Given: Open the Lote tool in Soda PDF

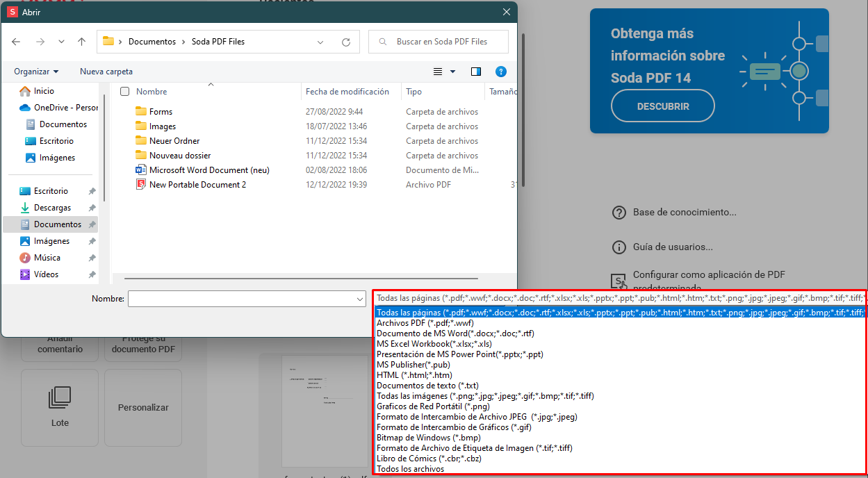Looking at the screenshot, I should [60, 407].
